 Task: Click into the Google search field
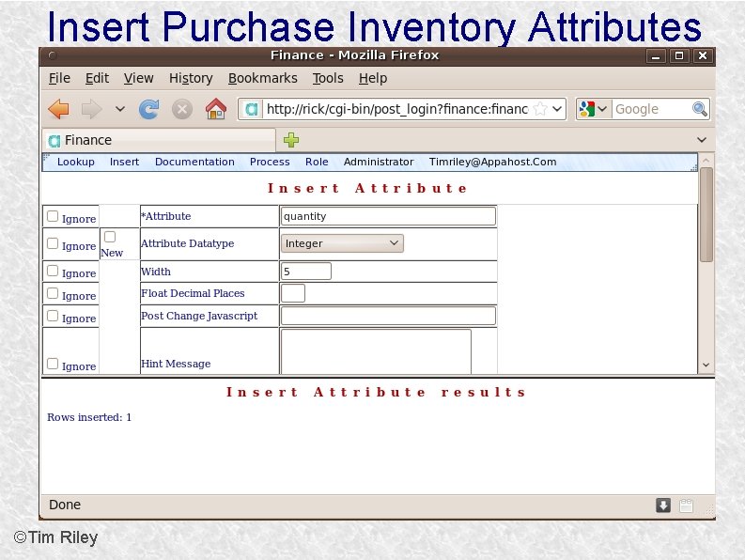pyautogui.click(x=651, y=109)
